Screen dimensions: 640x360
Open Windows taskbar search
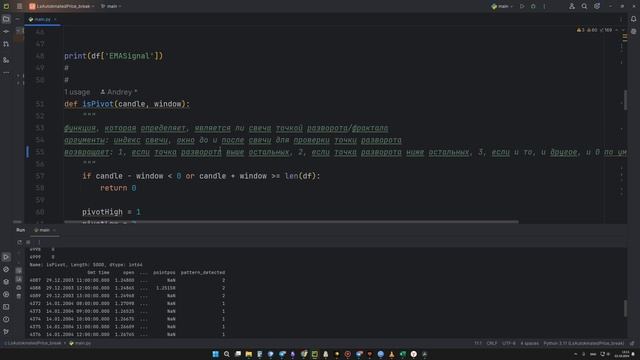227,354
